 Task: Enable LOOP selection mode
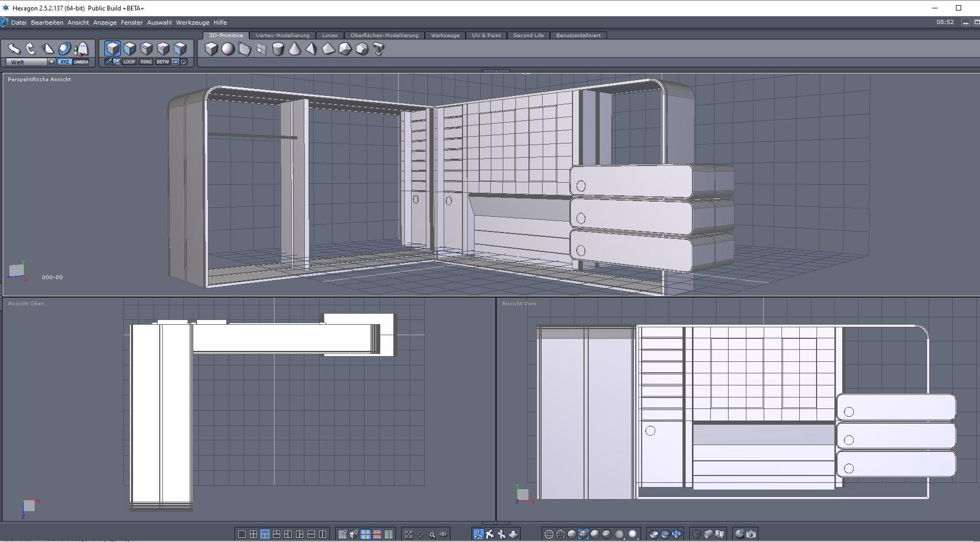[129, 62]
